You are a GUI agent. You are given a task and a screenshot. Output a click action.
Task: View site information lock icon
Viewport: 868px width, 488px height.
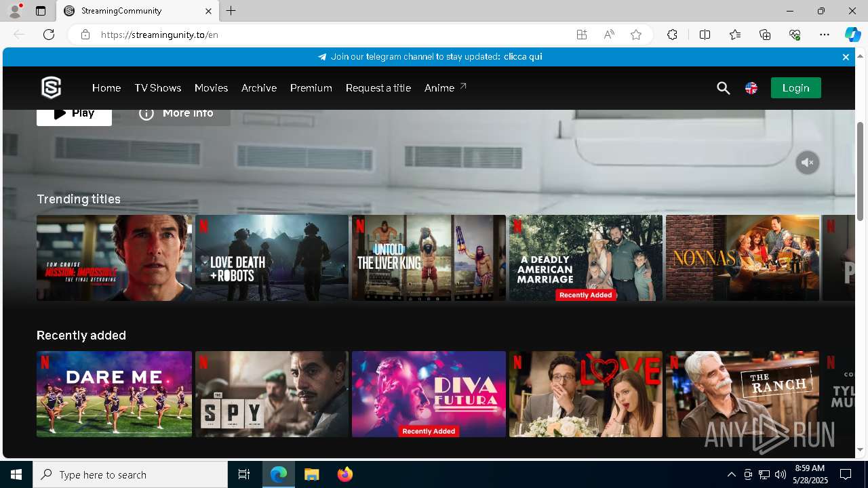[85, 35]
